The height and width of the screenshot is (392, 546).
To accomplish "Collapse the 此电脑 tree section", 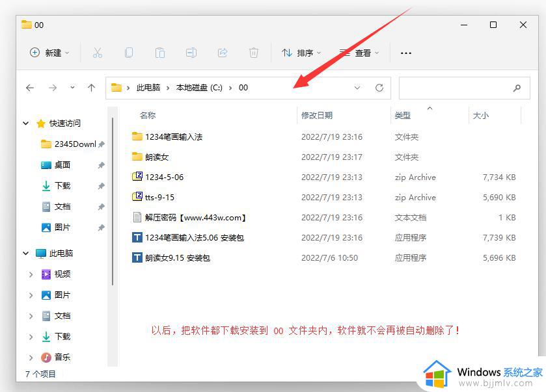I will (x=26, y=254).
